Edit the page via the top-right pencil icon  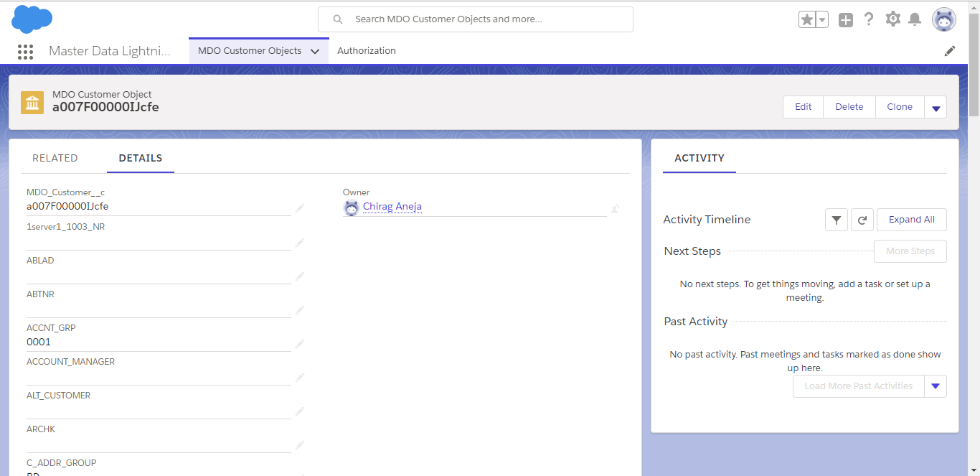tap(950, 50)
